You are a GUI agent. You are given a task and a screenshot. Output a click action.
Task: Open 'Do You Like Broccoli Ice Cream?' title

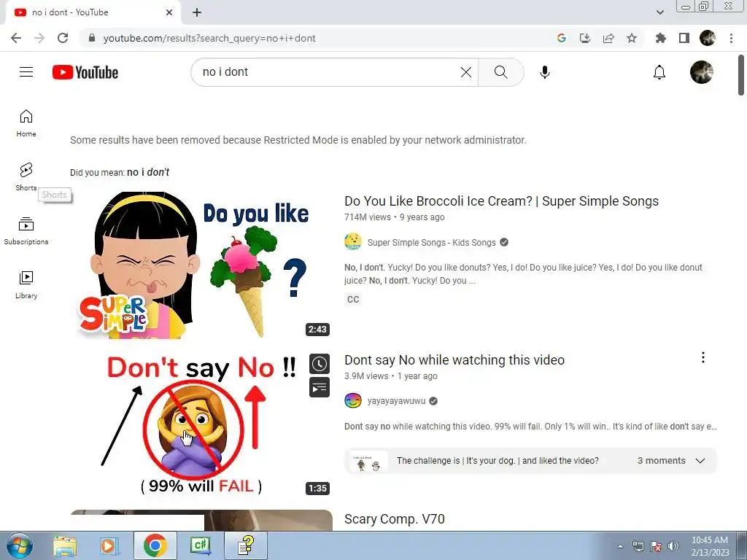[x=501, y=201]
